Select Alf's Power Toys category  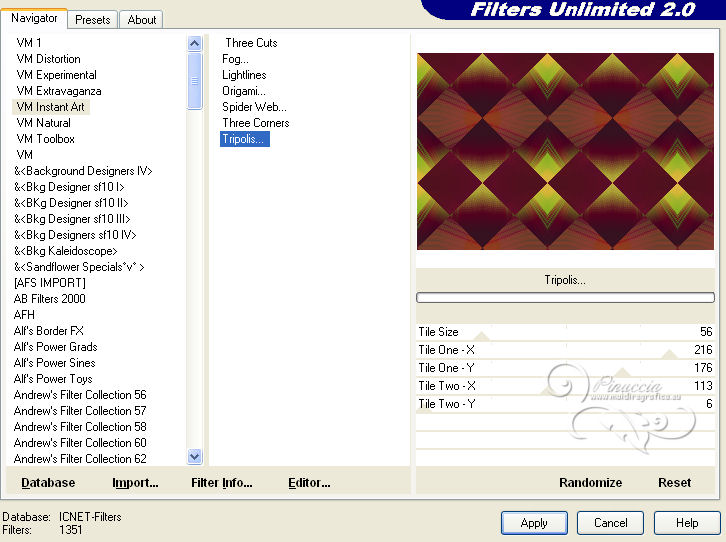tap(53, 379)
